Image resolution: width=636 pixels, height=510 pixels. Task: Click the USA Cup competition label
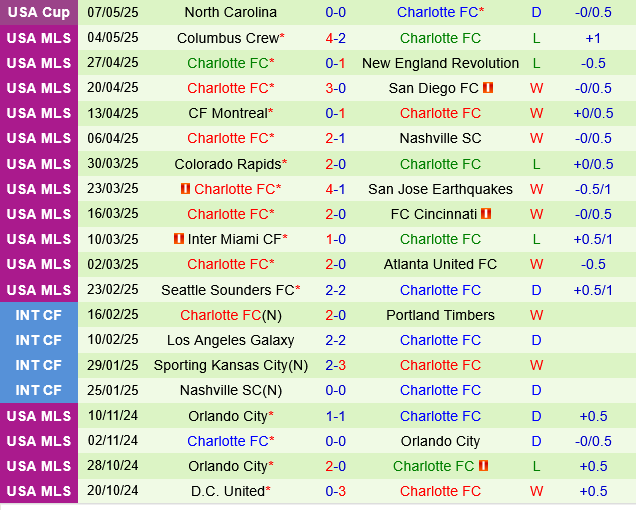click(39, 12)
